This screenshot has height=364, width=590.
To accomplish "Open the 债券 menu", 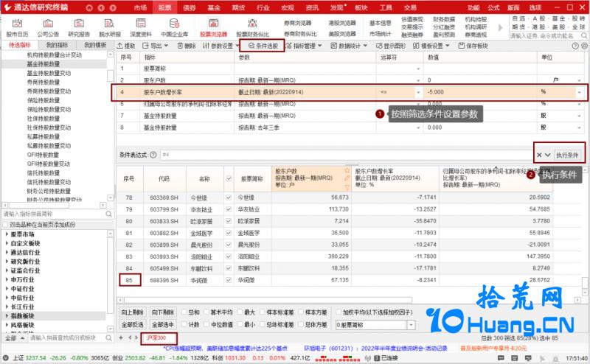I will (x=190, y=7).
